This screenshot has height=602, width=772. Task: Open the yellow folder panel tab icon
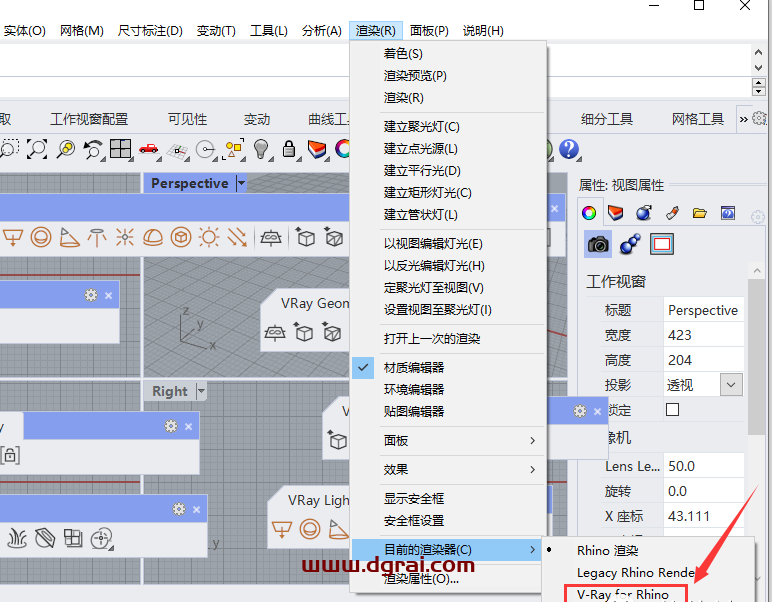pos(700,213)
